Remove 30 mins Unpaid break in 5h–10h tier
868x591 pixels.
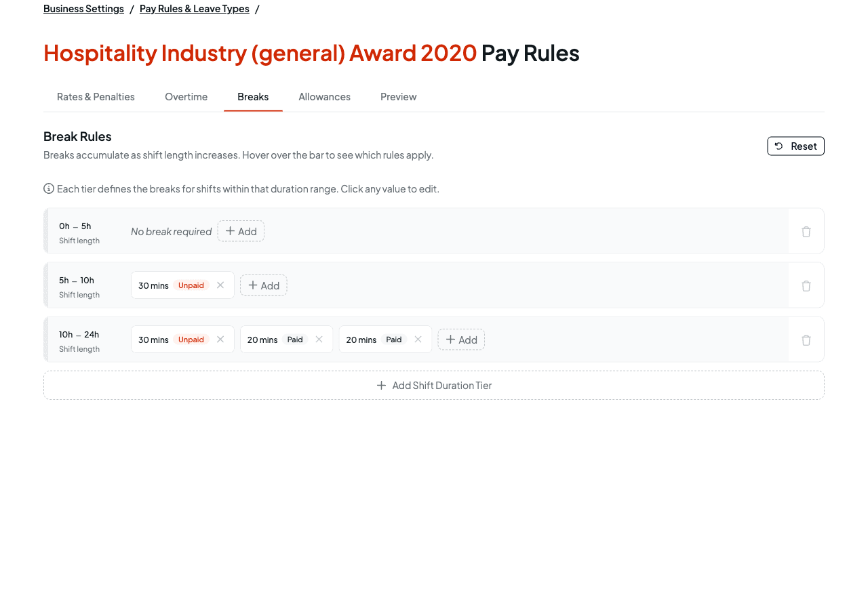pos(220,285)
